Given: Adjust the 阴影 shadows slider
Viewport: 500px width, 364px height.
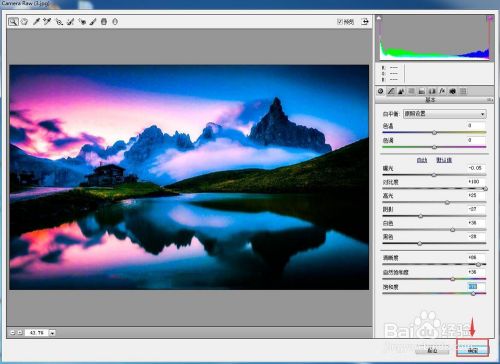Looking at the screenshot, I should [421, 216].
